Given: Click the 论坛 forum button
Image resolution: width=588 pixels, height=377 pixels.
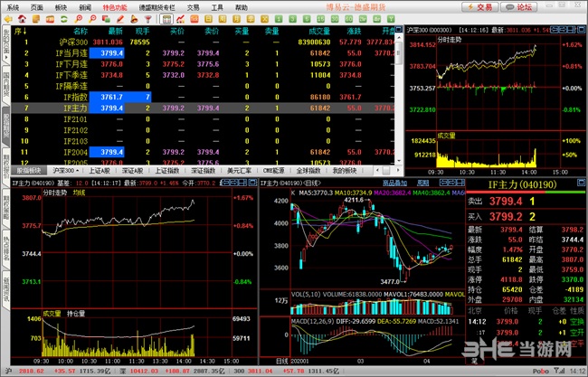Looking at the screenshot, I should (x=519, y=7).
